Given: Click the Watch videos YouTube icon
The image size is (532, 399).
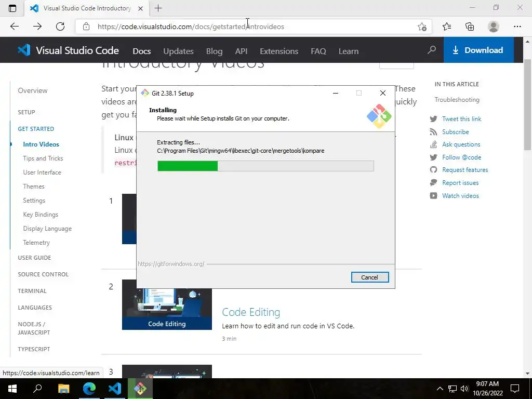Looking at the screenshot, I should pos(433,196).
